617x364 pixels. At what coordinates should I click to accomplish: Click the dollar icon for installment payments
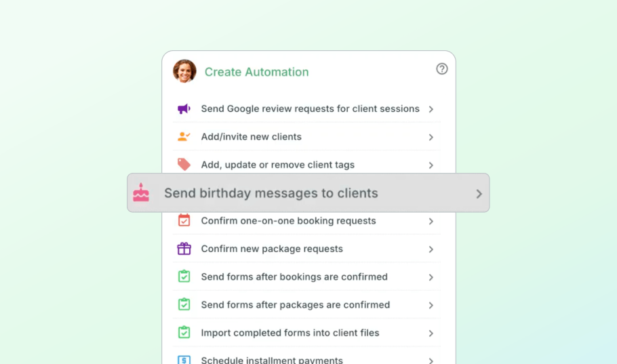(x=184, y=360)
